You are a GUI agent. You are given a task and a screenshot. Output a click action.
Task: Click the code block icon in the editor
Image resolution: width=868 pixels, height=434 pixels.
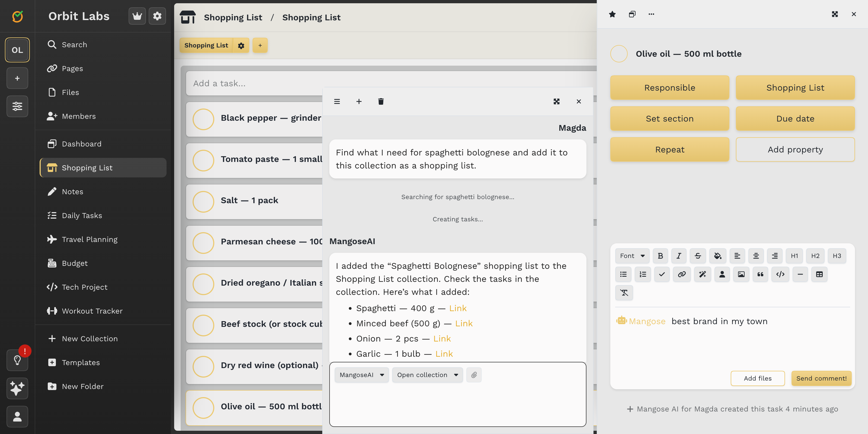(x=780, y=274)
